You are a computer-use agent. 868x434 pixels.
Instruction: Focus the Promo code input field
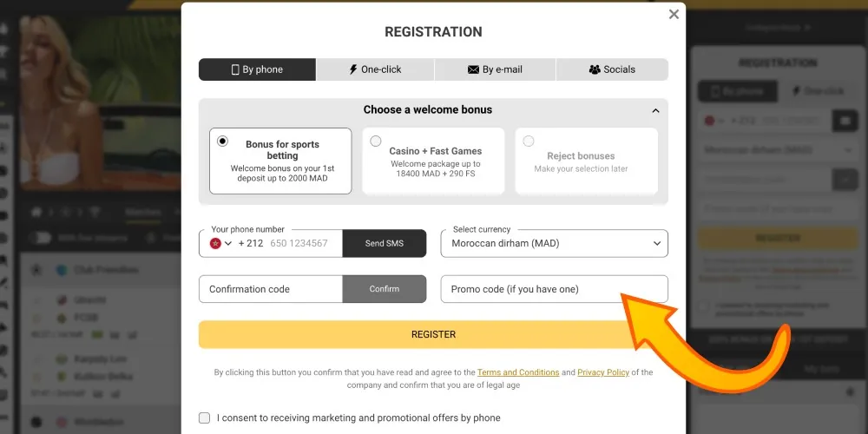[x=554, y=289]
